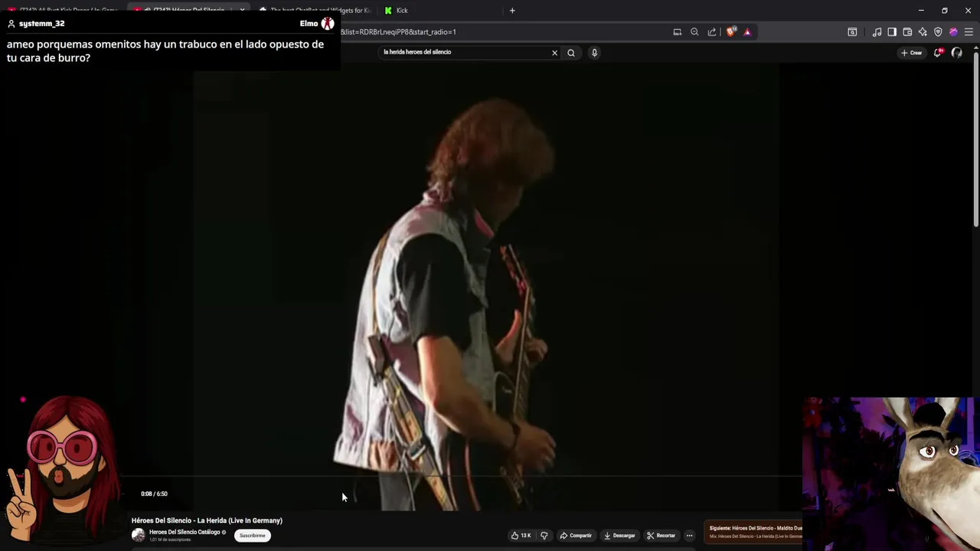Open the Brave Leo AI sparkle icon
Image resolution: width=980 pixels, height=551 pixels.
coord(923,32)
